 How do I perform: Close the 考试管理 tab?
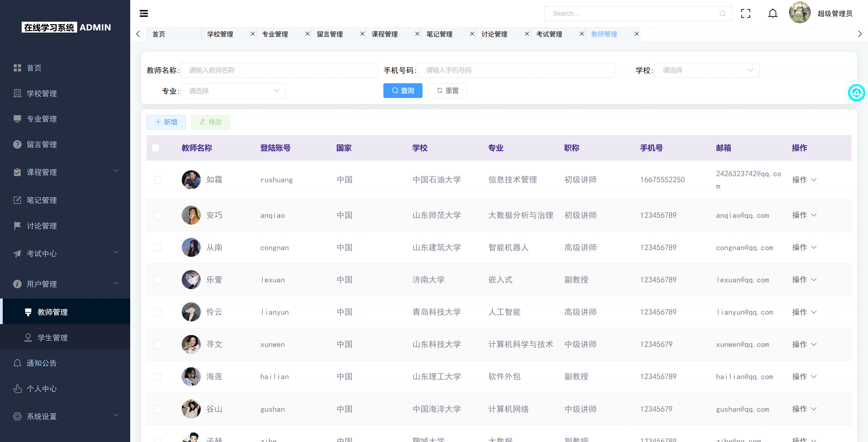pyautogui.click(x=582, y=34)
